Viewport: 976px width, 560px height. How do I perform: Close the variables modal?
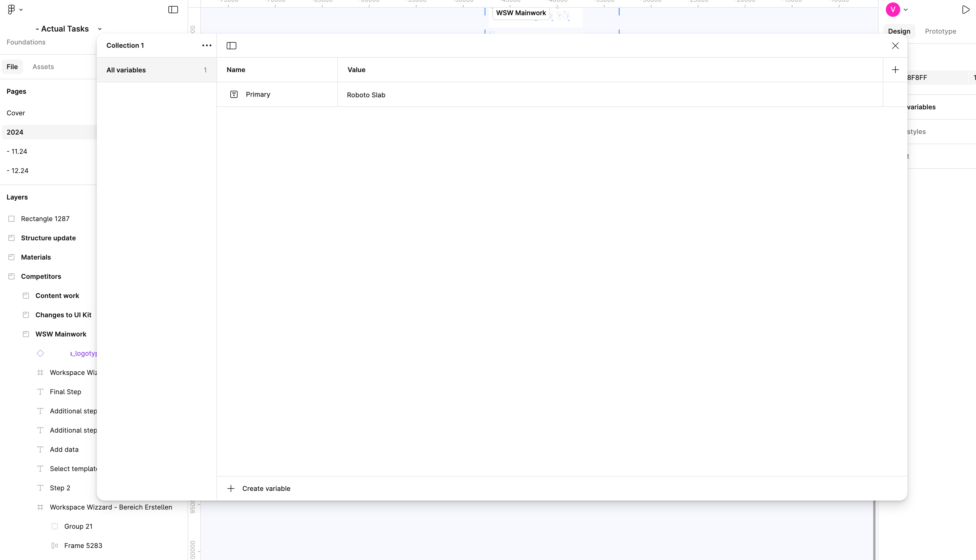[x=895, y=46]
